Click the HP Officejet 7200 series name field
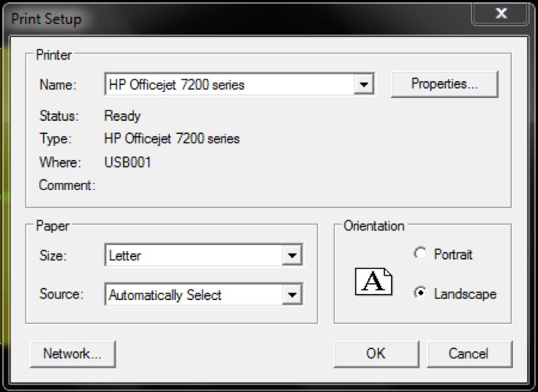Viewport: 538px width, 392px height. click(x=240, y=84)
